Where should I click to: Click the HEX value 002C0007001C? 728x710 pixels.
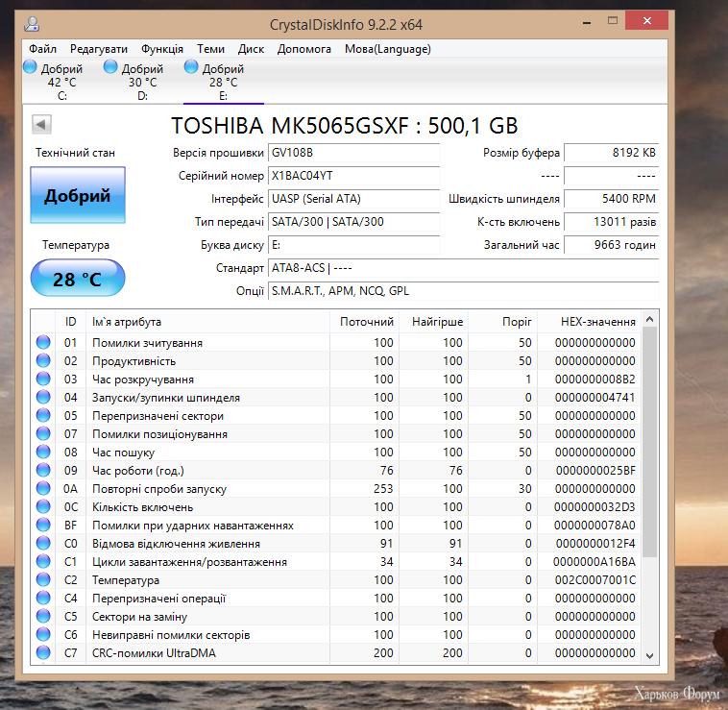[x=595, y=580]
